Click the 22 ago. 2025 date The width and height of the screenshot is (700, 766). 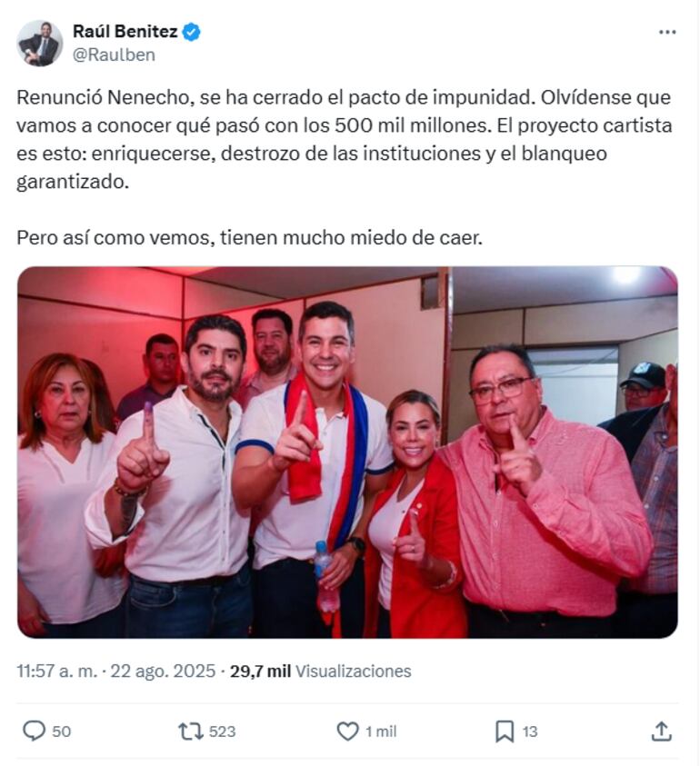[163, 671]
